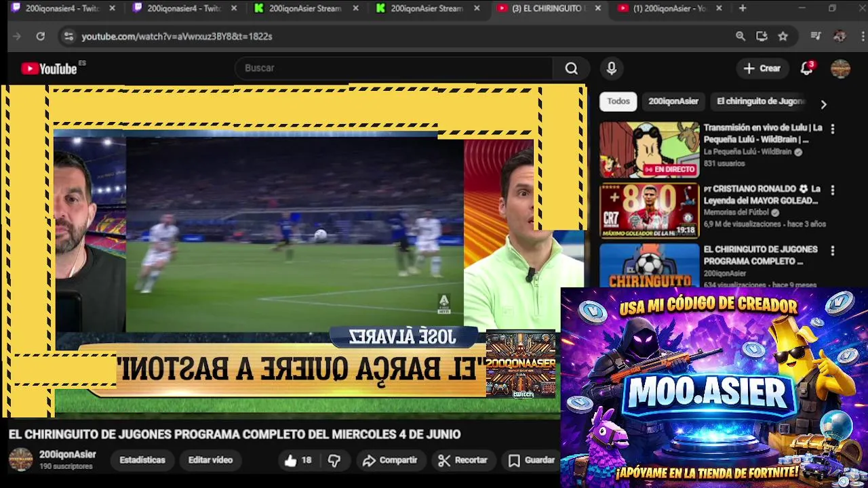Select the 200iqonAsier filter chip
This screenshot has height=488, width=868.
tap(673, 102)
